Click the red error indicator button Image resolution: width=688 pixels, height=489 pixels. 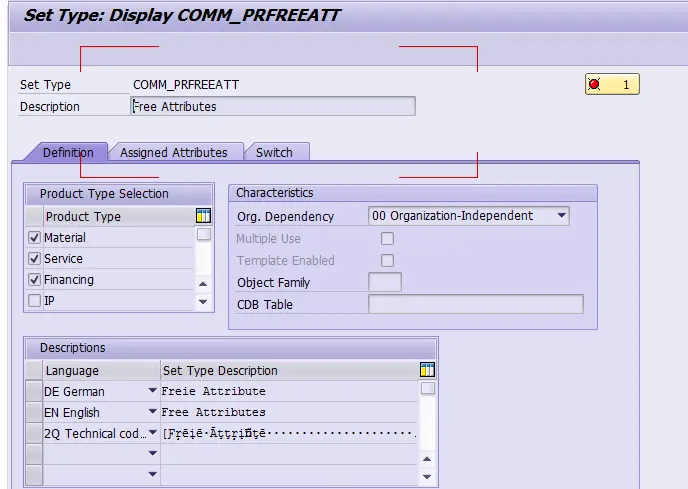[612, 84]
